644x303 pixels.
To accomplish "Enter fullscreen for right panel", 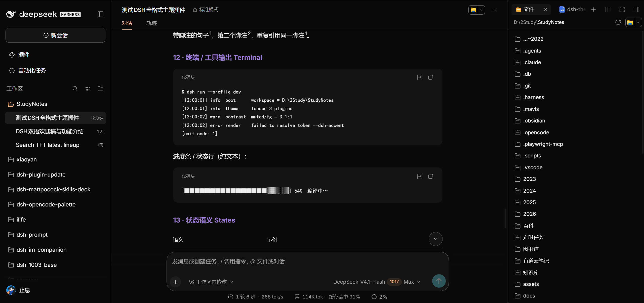I will (x=622, y=10).
